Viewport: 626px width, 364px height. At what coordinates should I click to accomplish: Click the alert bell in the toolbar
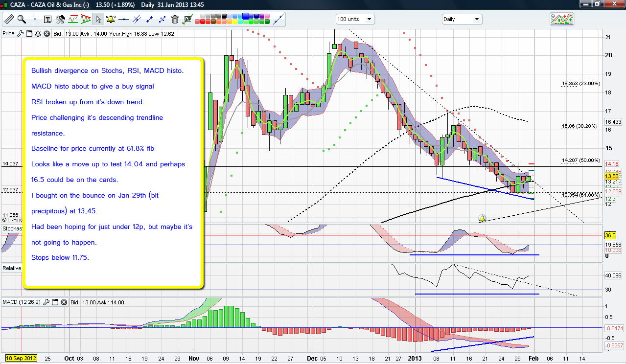(111, 20)
